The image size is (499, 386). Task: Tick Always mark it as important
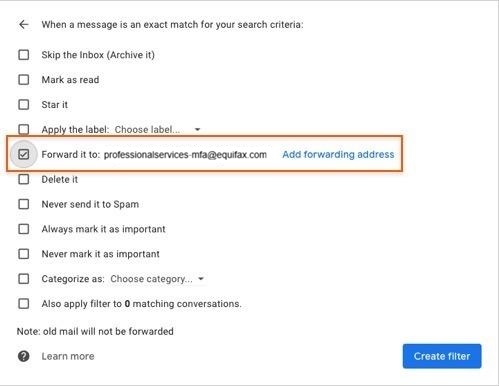(24, 229)
